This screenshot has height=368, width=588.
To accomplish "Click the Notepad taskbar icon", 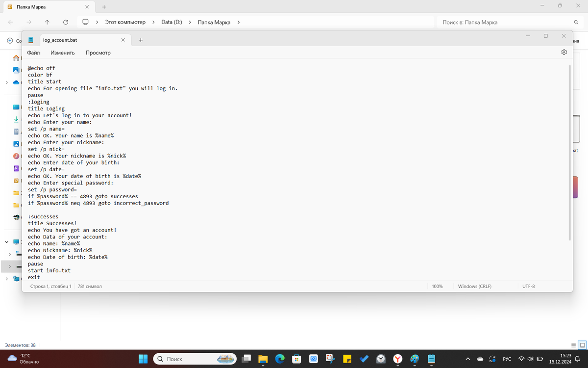I will 431,359.
